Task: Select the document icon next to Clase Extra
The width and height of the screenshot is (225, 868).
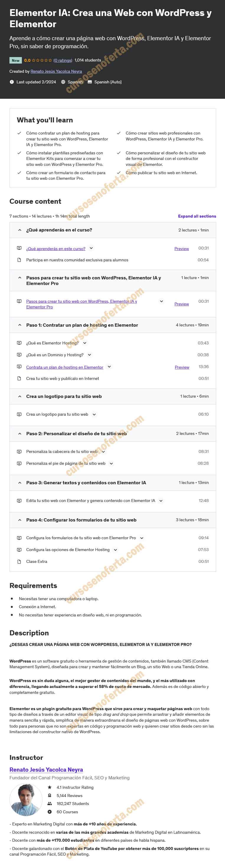Action: (19, 561)
